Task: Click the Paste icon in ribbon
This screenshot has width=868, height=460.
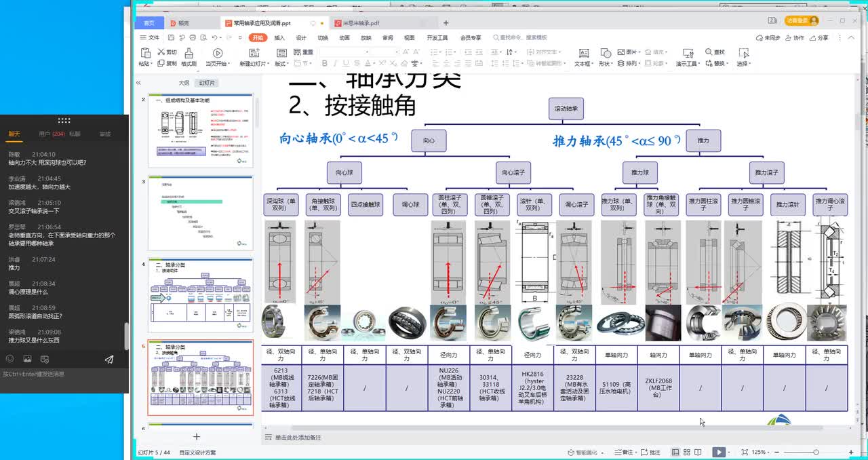Action: click(x=145, y=53)
